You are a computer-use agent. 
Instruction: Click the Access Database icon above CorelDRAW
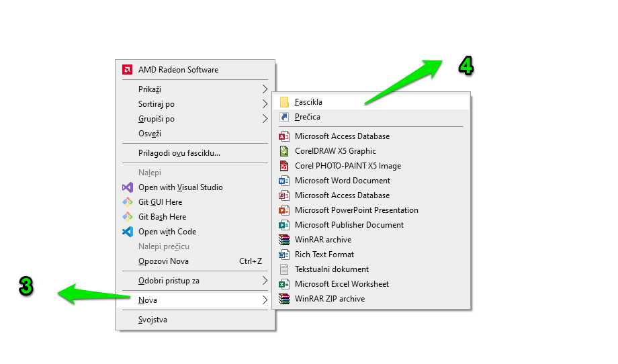point(284,136)
